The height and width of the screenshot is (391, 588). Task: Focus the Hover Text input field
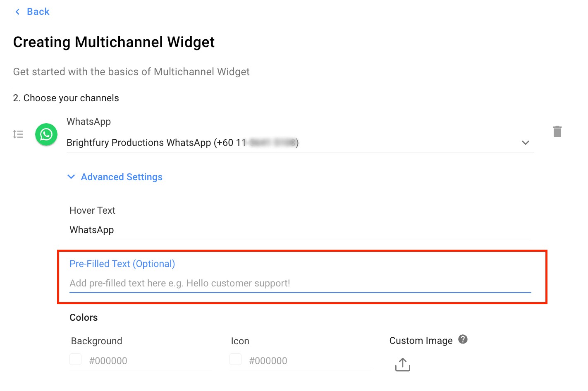coord(300,230)
